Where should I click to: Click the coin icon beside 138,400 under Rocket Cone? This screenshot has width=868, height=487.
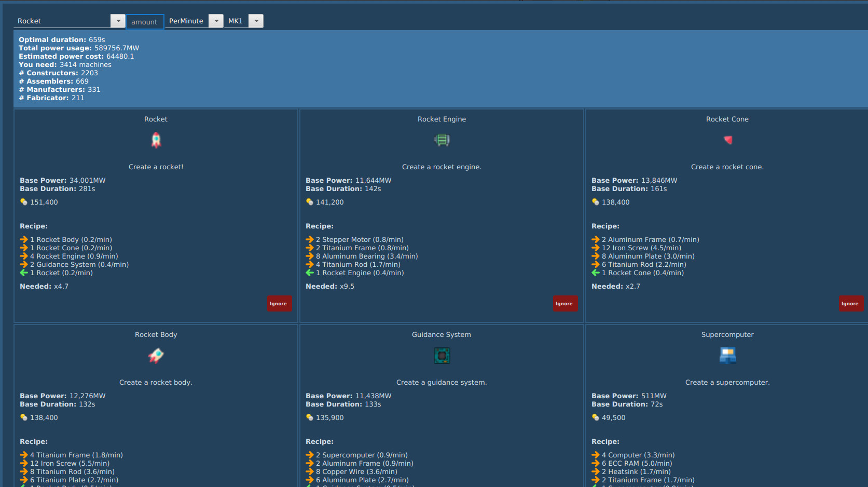(x=595, y=202)
